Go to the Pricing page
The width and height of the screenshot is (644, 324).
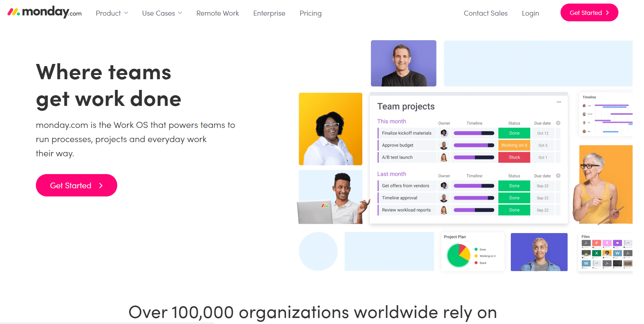click(310, 13)
